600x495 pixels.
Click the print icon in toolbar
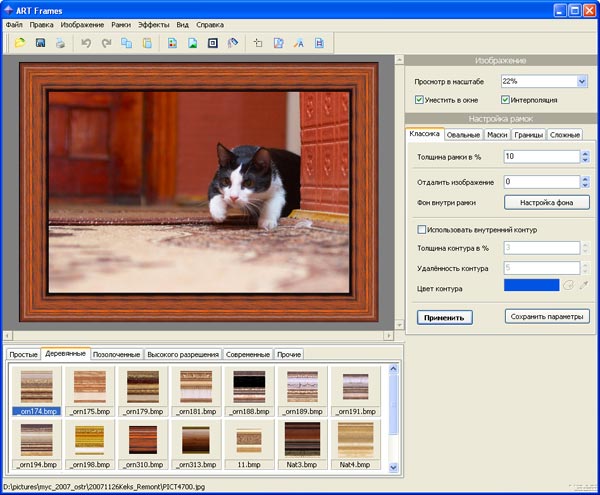tap(60, 43)
